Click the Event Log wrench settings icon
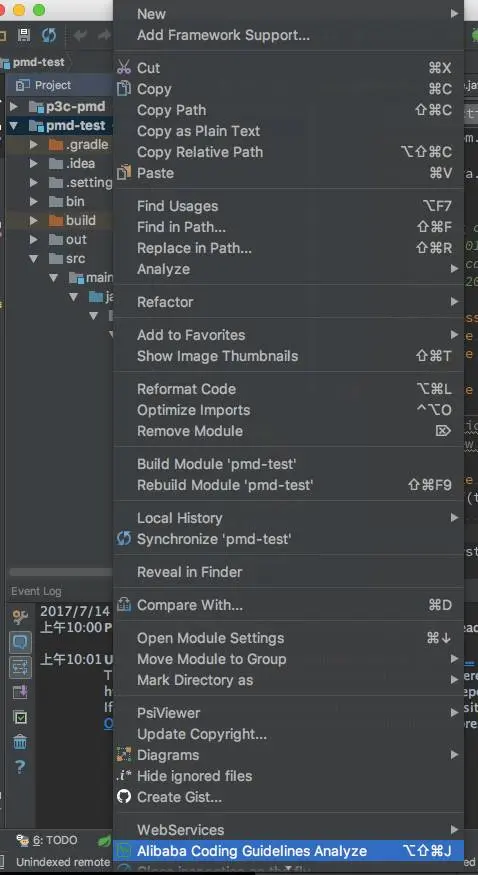Screen dimensions: 478x875 click(20, 617)
